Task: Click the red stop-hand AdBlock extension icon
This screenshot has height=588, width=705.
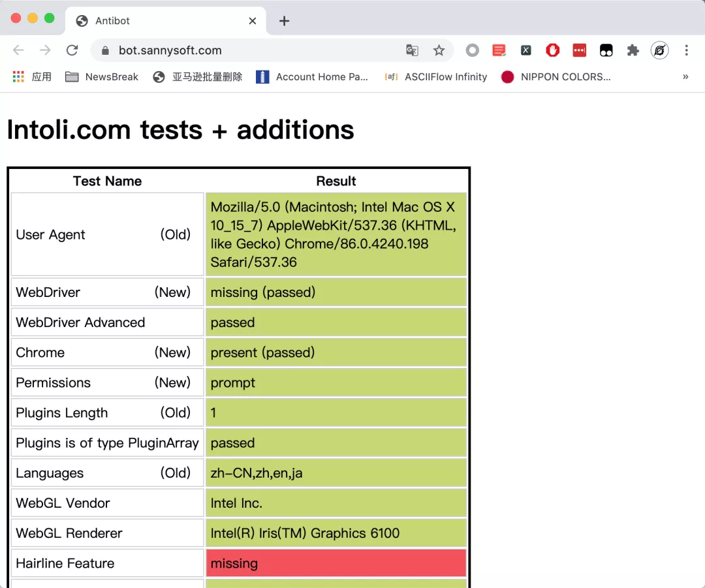Action: [x=553, y=50]
